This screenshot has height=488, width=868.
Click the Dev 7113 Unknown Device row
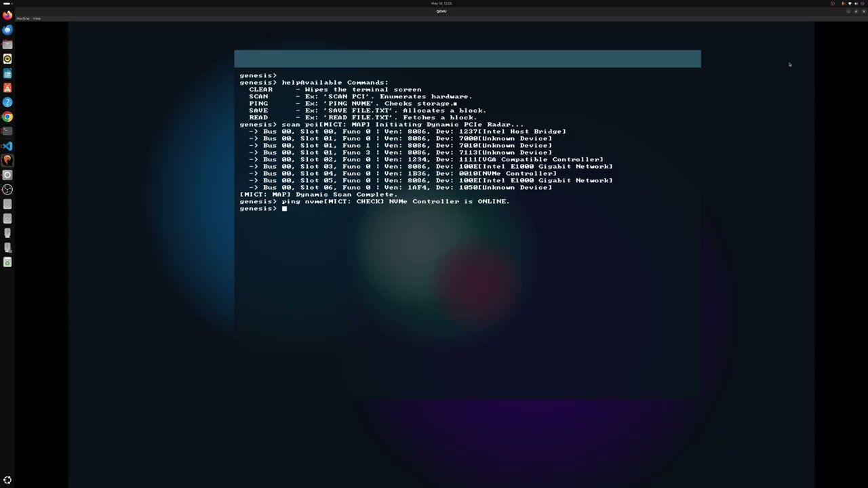400,152
